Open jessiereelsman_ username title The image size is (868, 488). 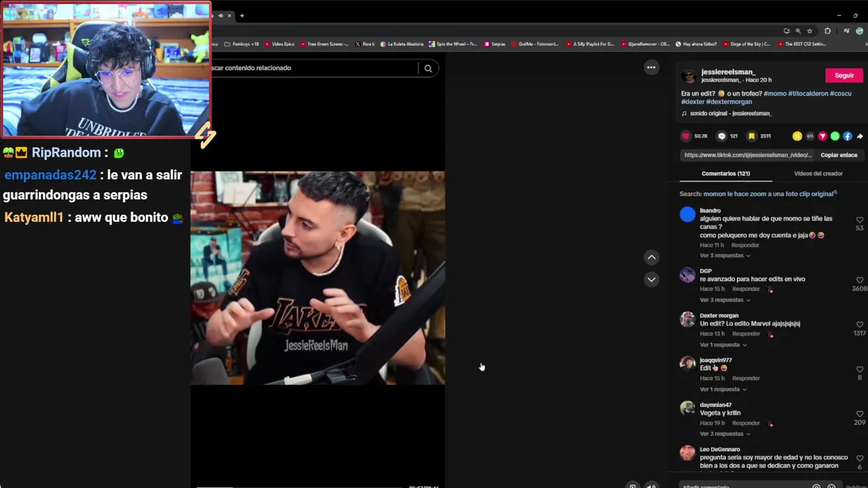[x=728, y=72]
